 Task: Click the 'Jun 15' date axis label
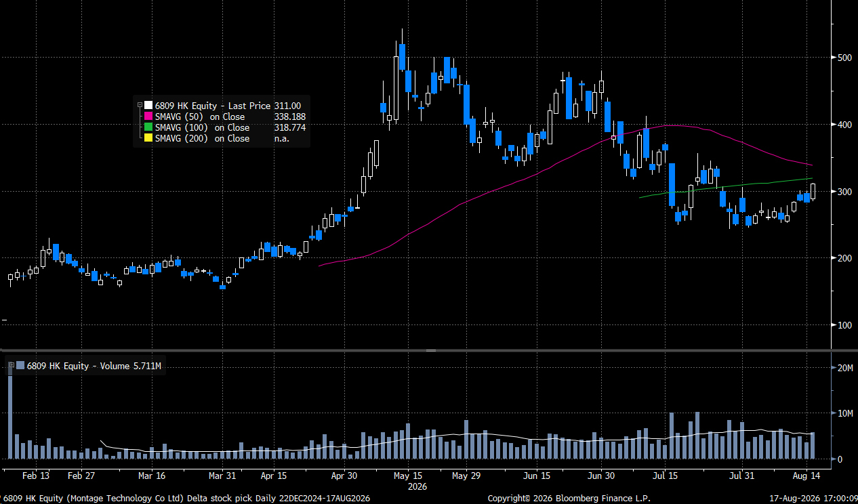(537, 476)
